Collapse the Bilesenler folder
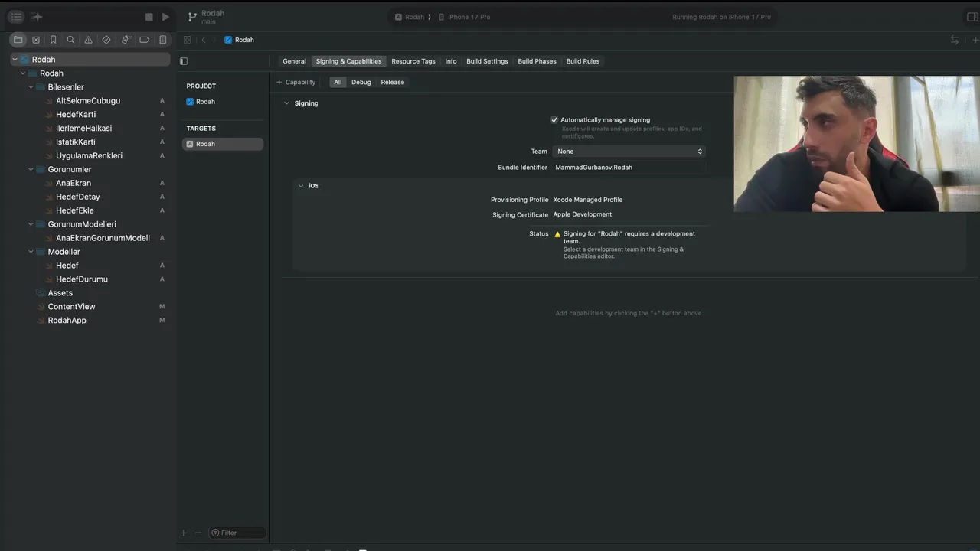Viewport: 980px width, 551px height. tap(31, 87)
